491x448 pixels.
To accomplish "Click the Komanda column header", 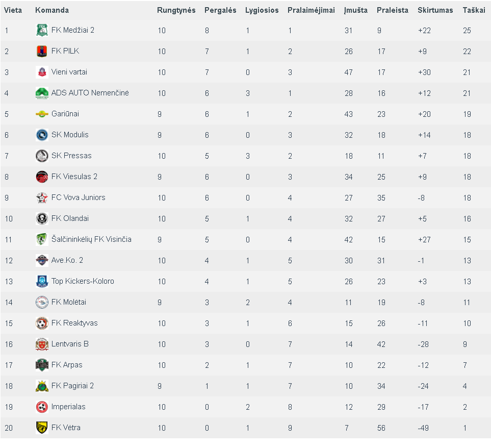I will pos(52,10).
